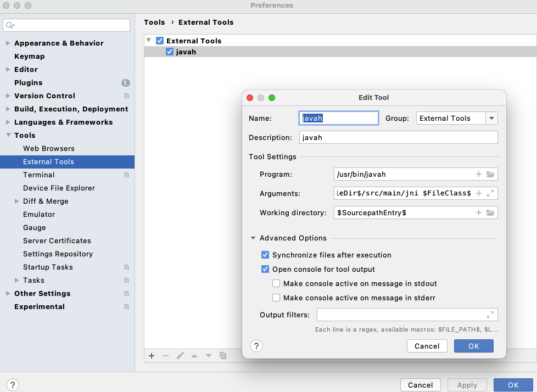537x392 pixels.
Task: Click the Move Down arrow icon
Action: pyautogui.click(x=209, y=356)
